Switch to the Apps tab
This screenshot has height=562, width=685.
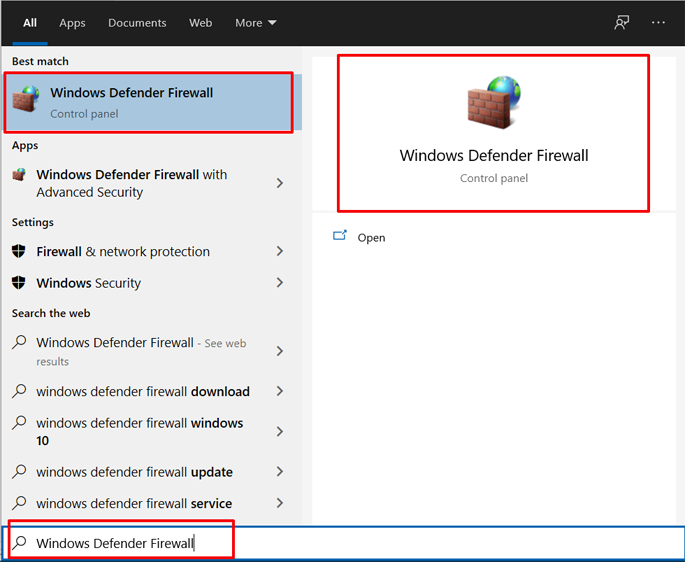(x=72, y=23)
